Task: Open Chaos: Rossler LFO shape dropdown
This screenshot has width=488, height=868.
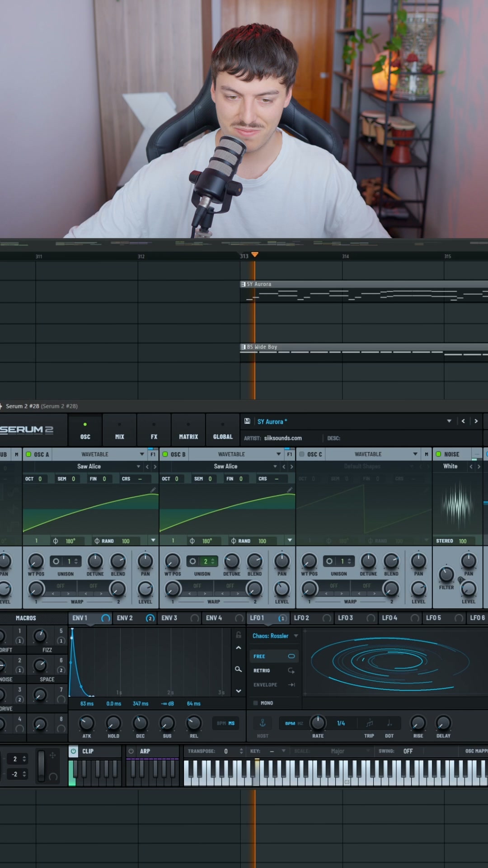Action: (275, 636)
